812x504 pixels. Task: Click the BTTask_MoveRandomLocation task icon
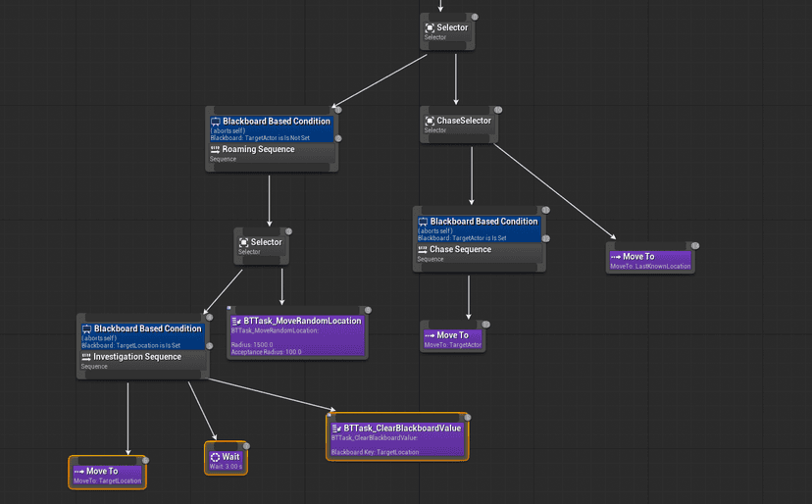coord(236,321)
